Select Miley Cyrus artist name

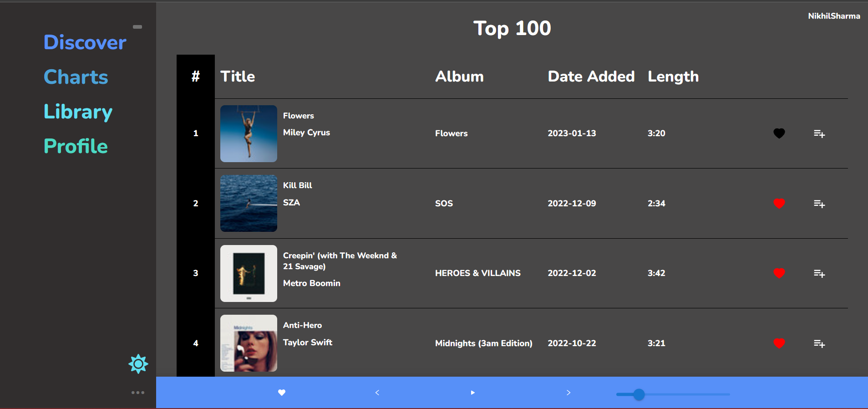306,133
